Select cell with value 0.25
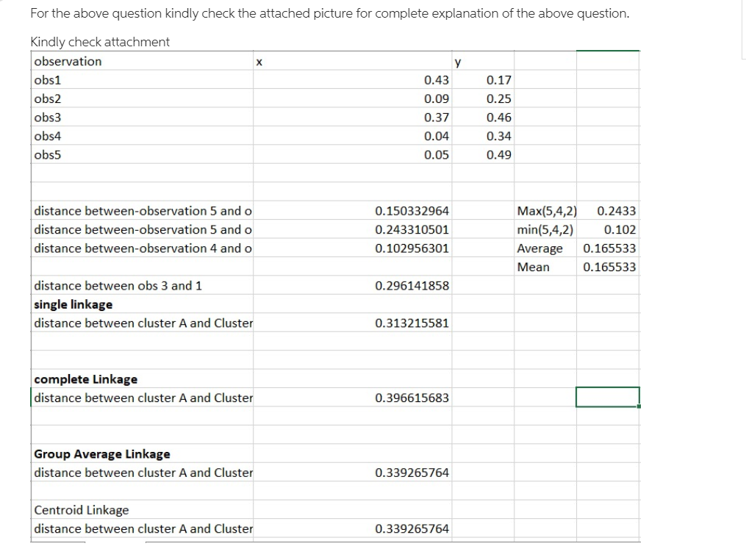This screenshot has width=746, height=560. tap(483, 98)
